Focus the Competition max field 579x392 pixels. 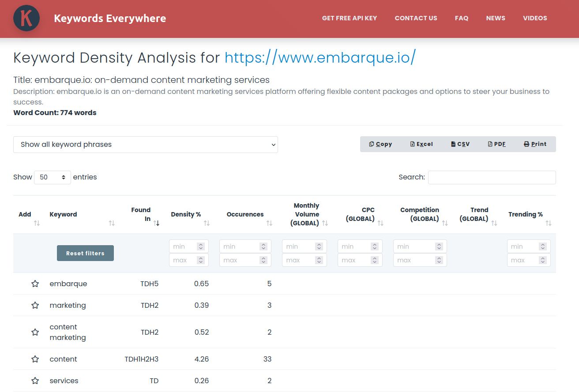pyautogui.click(x=420, y=260)
